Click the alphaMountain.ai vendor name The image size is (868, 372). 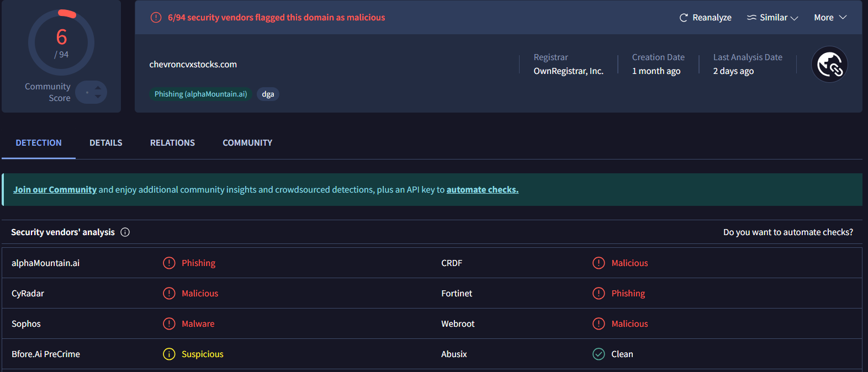click(x=45, y=263)
